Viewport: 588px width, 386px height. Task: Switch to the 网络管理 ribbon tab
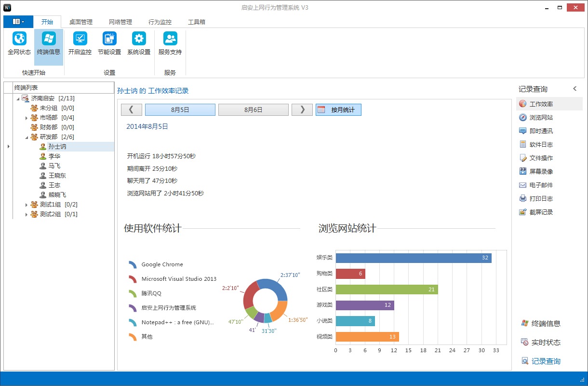(120, 22)
